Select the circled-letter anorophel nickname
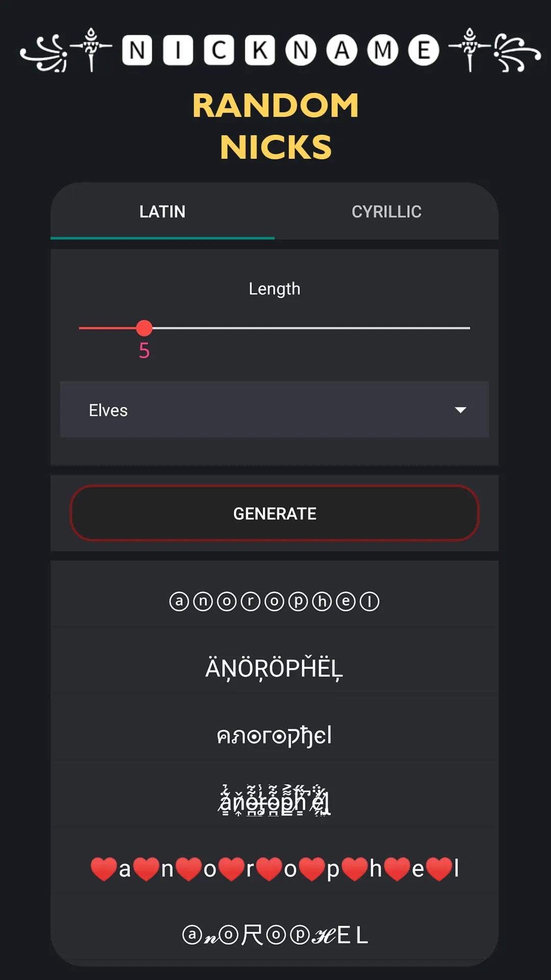551x980 pixels. coord(274,601)
